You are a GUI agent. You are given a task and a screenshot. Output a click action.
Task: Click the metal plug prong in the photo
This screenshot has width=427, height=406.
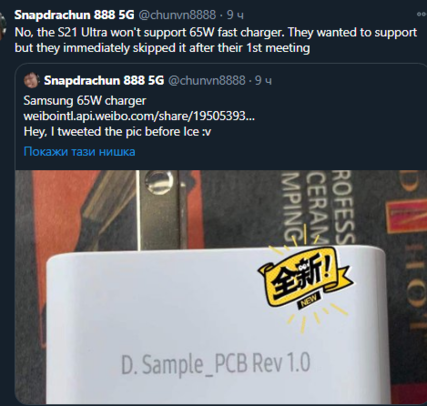pos(158,210)
